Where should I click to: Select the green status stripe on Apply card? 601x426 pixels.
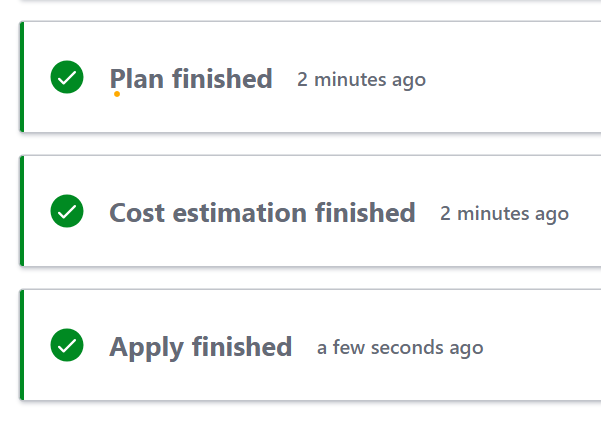22,345
